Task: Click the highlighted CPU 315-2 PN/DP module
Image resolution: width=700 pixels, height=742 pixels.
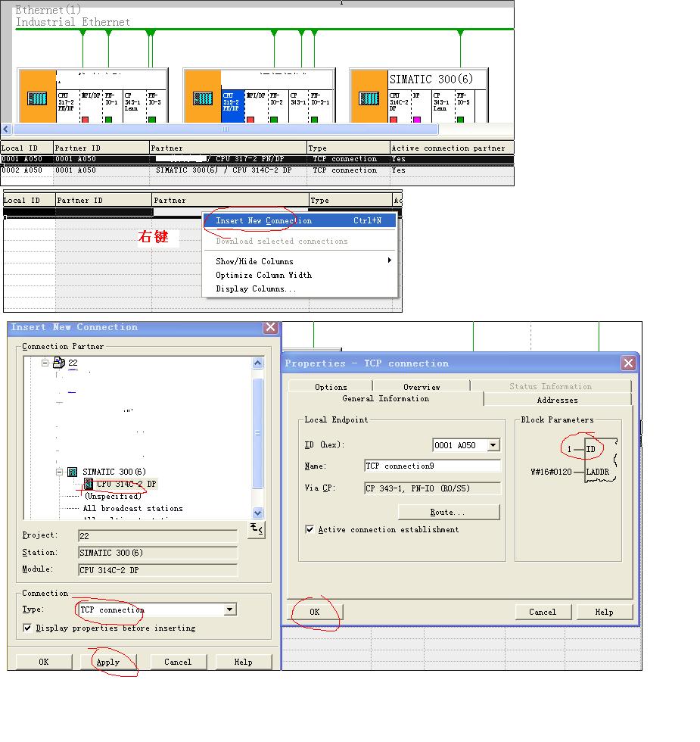Action: [x=233, y=106]
